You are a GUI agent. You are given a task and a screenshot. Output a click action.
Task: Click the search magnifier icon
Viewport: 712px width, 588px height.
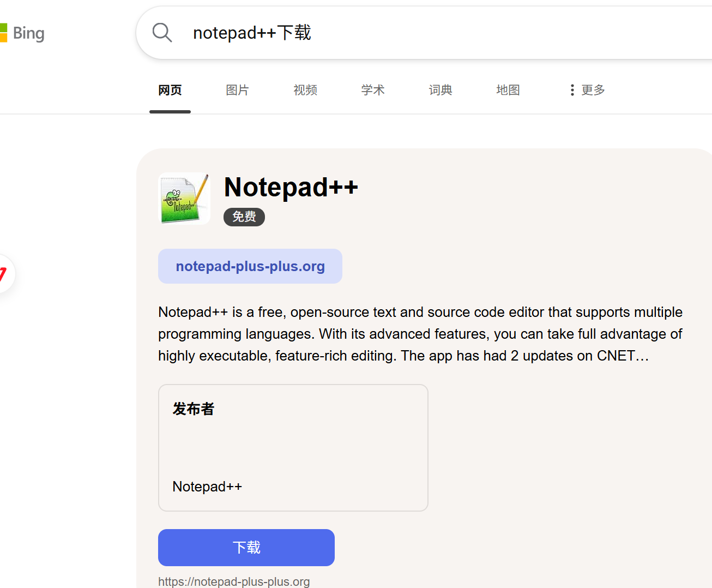point(162,33)
